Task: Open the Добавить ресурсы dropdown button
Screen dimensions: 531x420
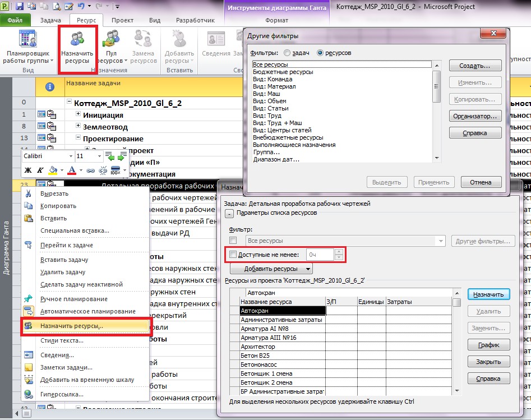Action: coord(271,269)
